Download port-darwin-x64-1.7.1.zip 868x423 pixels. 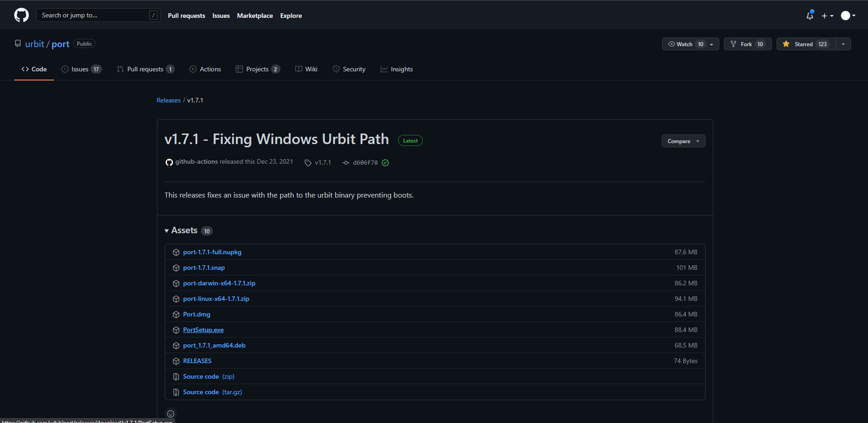pos(219,283)
